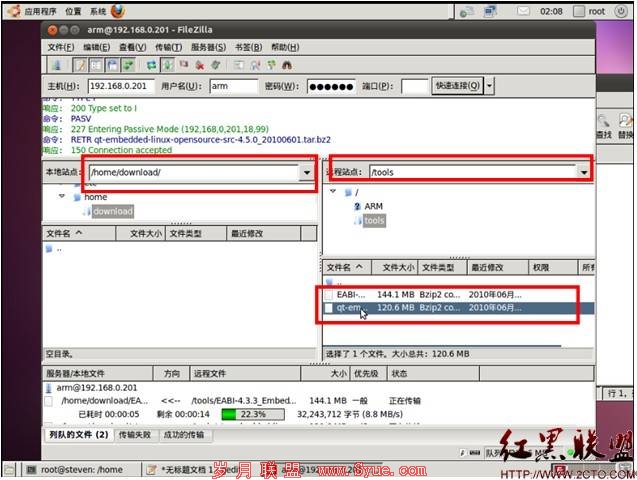Select the ARM folder in remote tree

373,206
